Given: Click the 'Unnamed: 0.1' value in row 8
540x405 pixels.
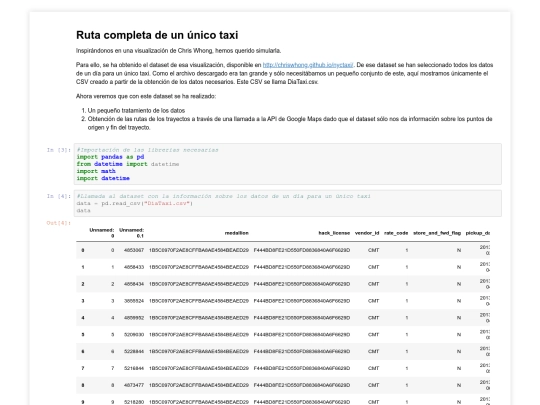Looking at the screenshot, I should (134, 385).
